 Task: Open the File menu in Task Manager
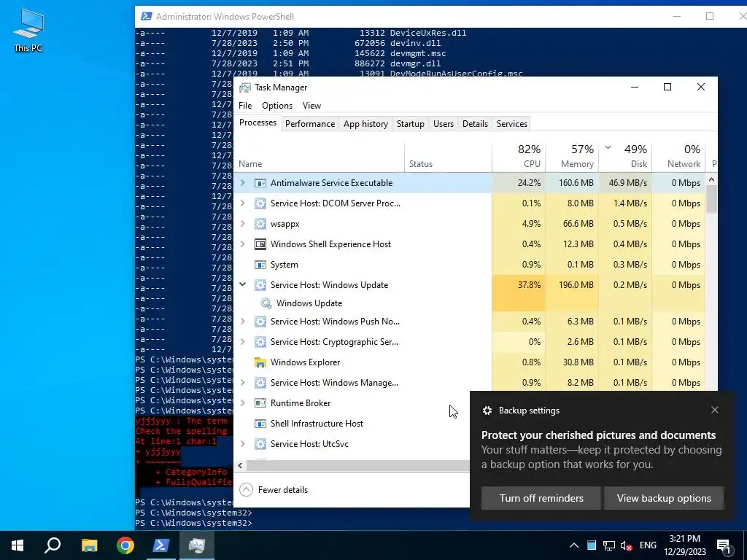pyautogui.click(x=245, y=106)
